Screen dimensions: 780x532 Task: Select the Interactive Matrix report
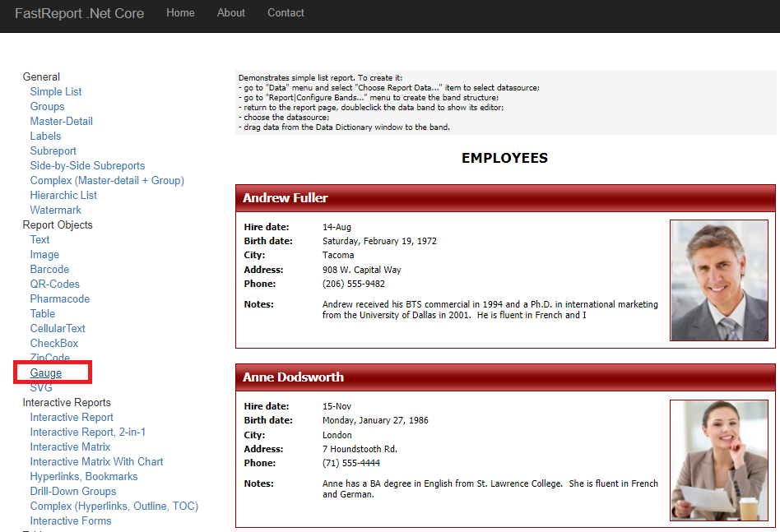coord(70,447)
